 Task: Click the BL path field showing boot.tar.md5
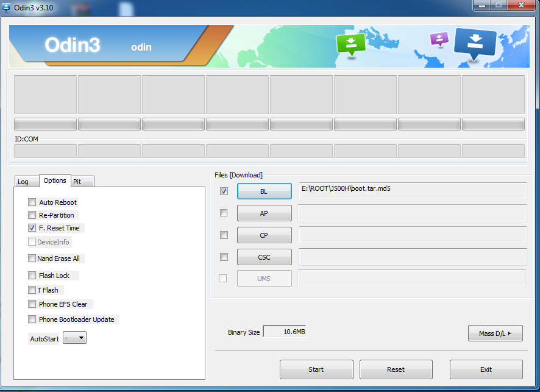pos(413,191)
